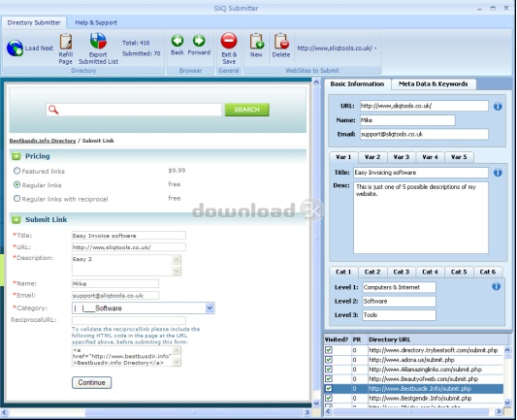The height and width of the screenshot is (420, 517).
Task: Click the Continue button
Action: point(91,382)
